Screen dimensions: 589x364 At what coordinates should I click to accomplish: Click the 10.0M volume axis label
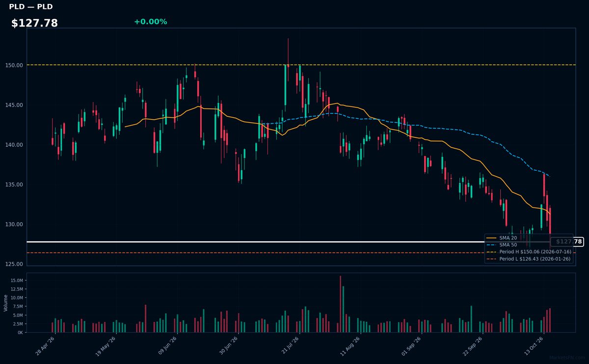[17, 298]
